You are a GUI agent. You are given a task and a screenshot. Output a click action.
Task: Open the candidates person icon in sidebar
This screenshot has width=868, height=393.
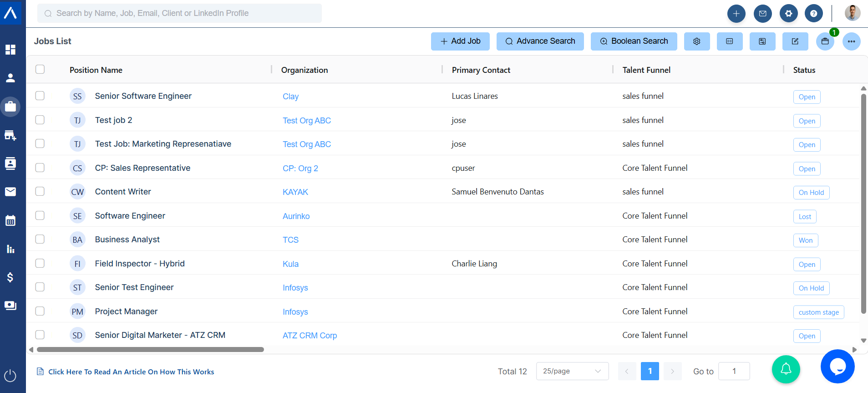(10, 78)
